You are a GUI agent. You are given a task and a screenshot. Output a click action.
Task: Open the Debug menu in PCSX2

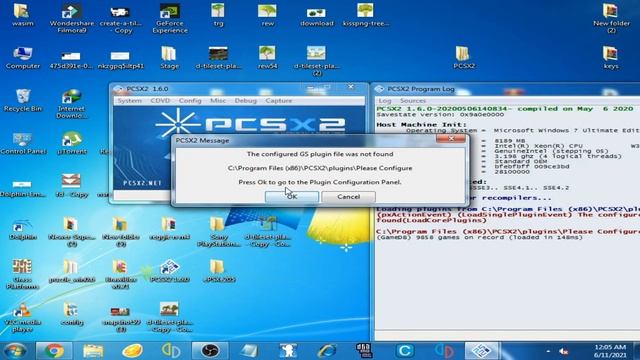(x=245, y=100)
